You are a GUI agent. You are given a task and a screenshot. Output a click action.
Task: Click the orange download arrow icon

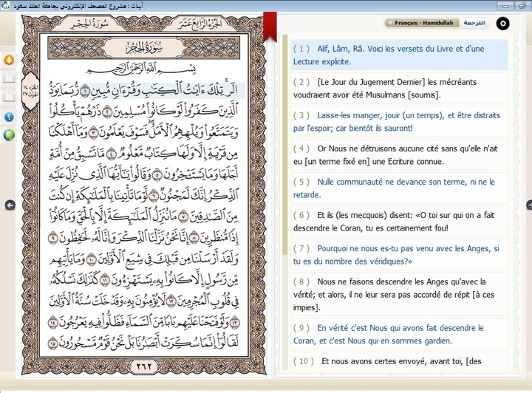[9, 60]
